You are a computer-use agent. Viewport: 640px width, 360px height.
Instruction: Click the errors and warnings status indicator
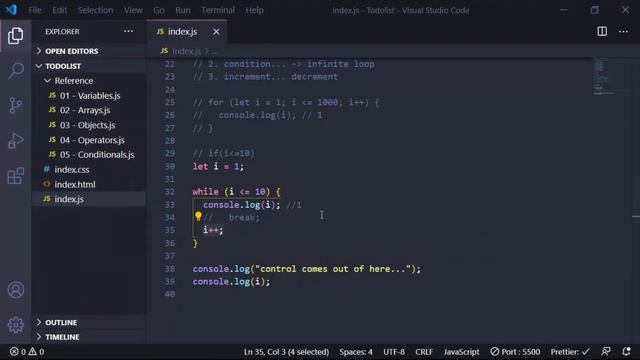[x=27, y=351]
